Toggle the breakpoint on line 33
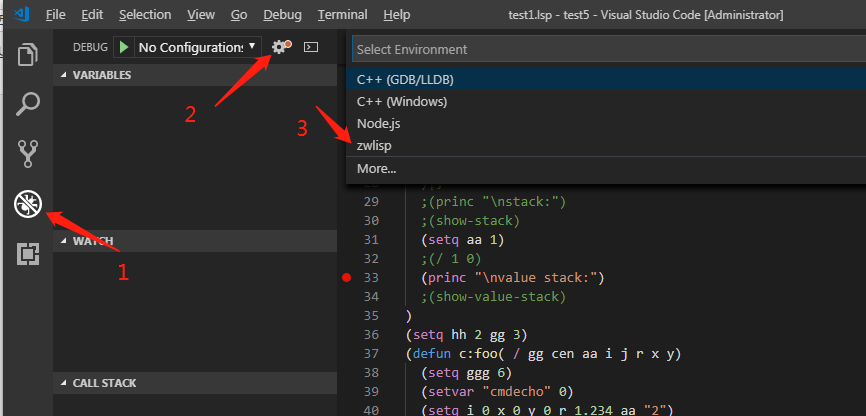 tap(346, 278)
